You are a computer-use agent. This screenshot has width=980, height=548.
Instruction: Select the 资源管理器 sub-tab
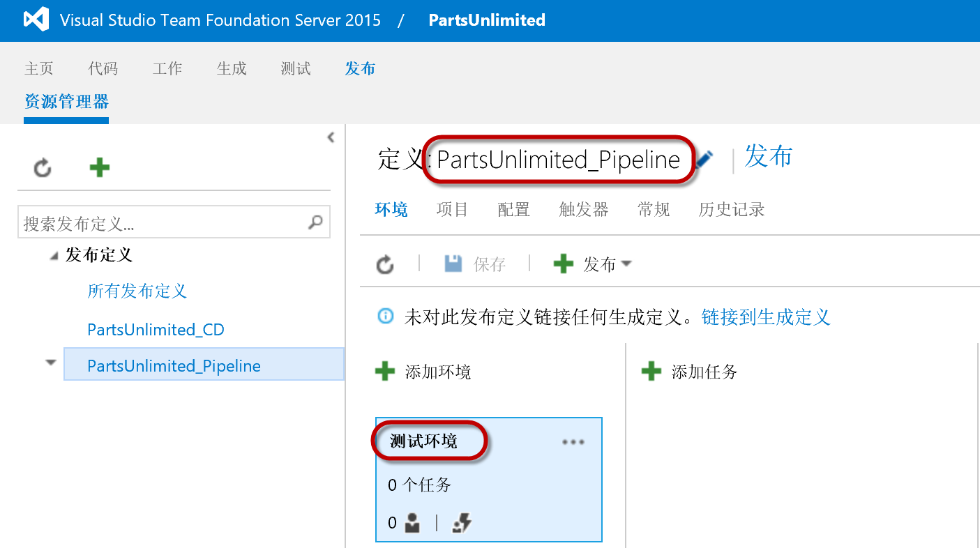66,102
